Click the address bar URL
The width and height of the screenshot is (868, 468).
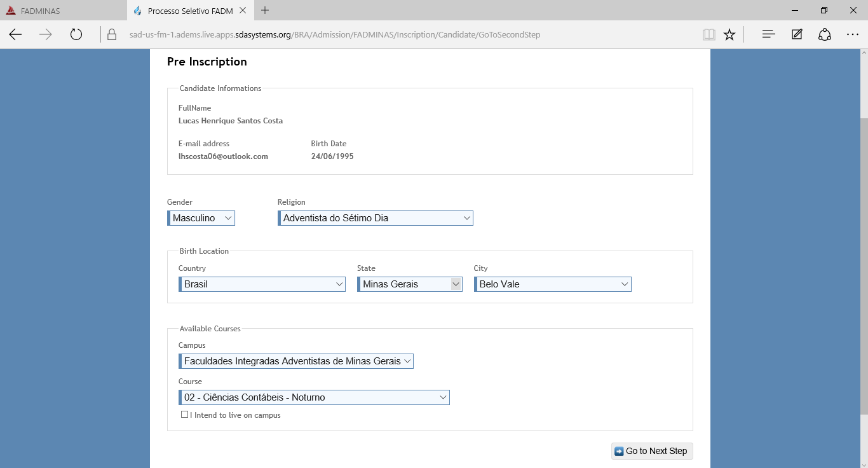(x=335, y=35)
